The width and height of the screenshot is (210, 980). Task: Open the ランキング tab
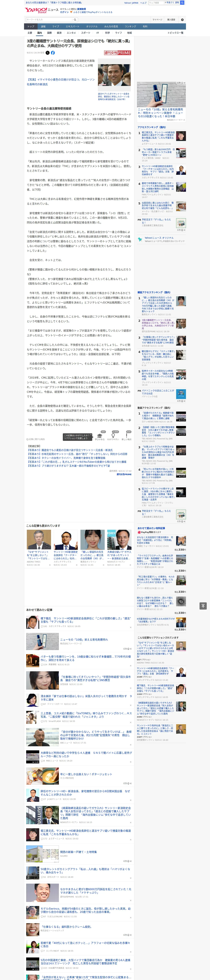point(131,27)
